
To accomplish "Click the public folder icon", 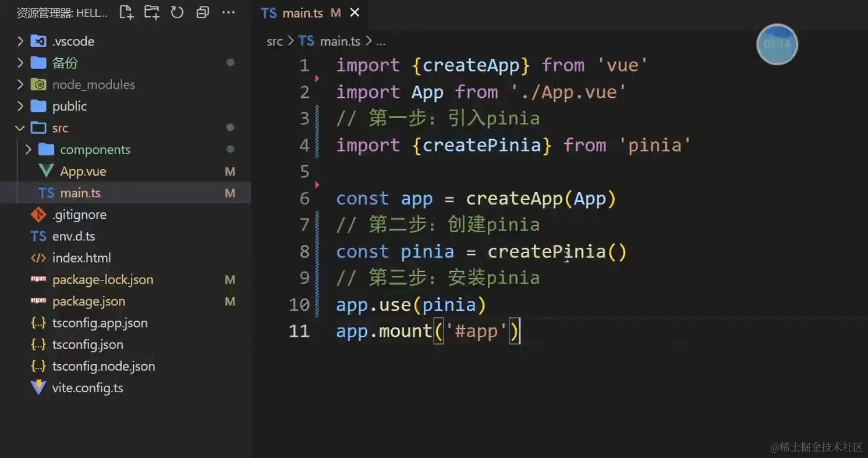I will [38, 106].
